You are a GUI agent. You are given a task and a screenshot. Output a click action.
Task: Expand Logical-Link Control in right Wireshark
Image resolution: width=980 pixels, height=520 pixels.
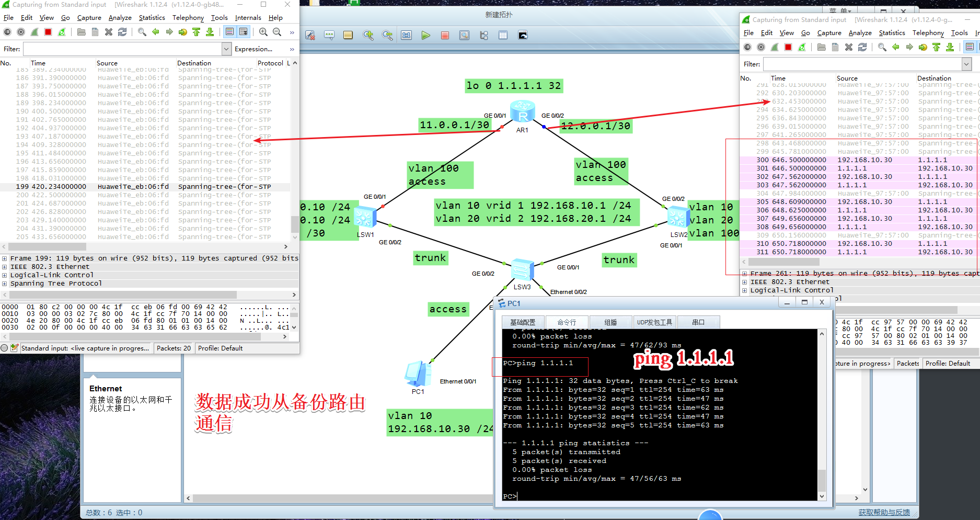pos(745,290)
